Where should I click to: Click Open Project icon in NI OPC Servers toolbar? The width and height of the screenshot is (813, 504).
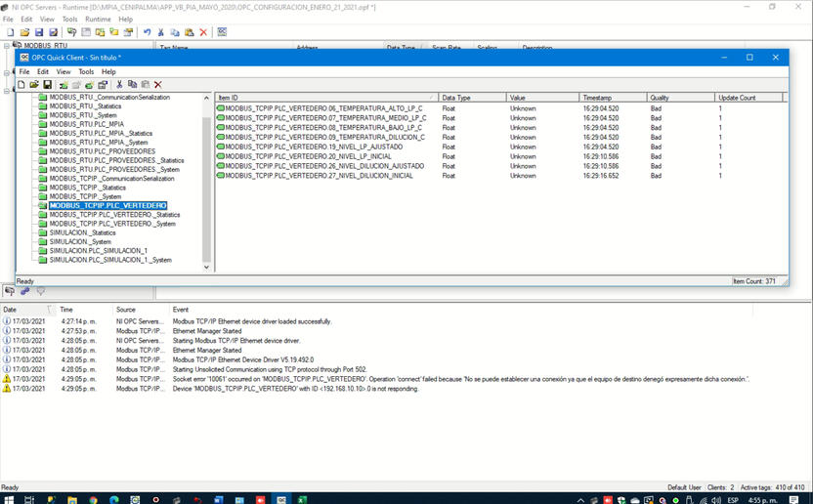(24, 32)
